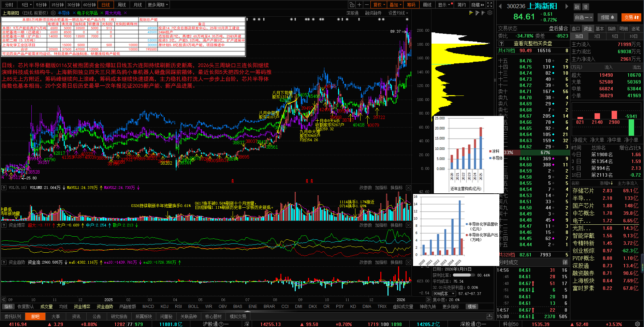The width and height of the screenshot is (644, 327).
Task: Click the 获利比率 progress bar
Action: (463, 275)
